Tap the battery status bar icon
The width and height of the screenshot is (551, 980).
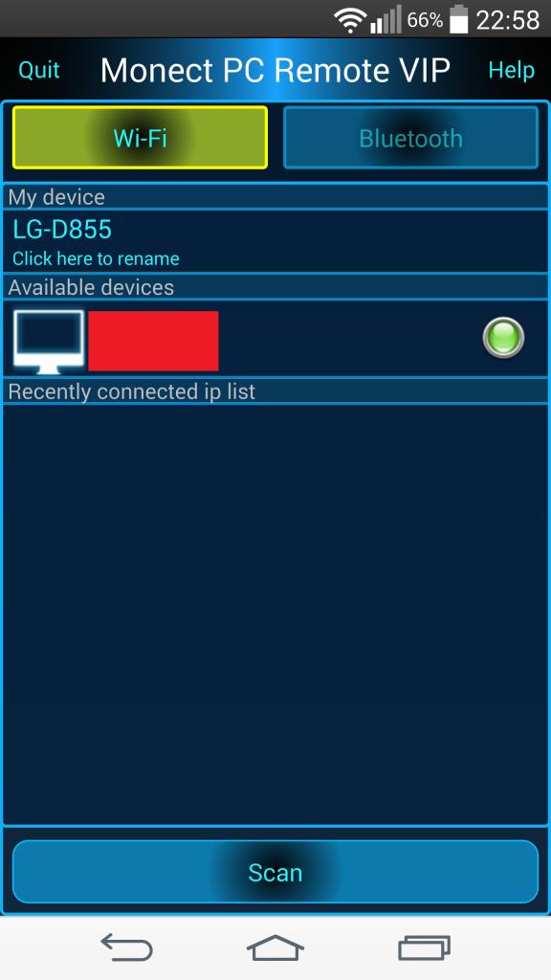pyautogui.click(x=458, y=19)
